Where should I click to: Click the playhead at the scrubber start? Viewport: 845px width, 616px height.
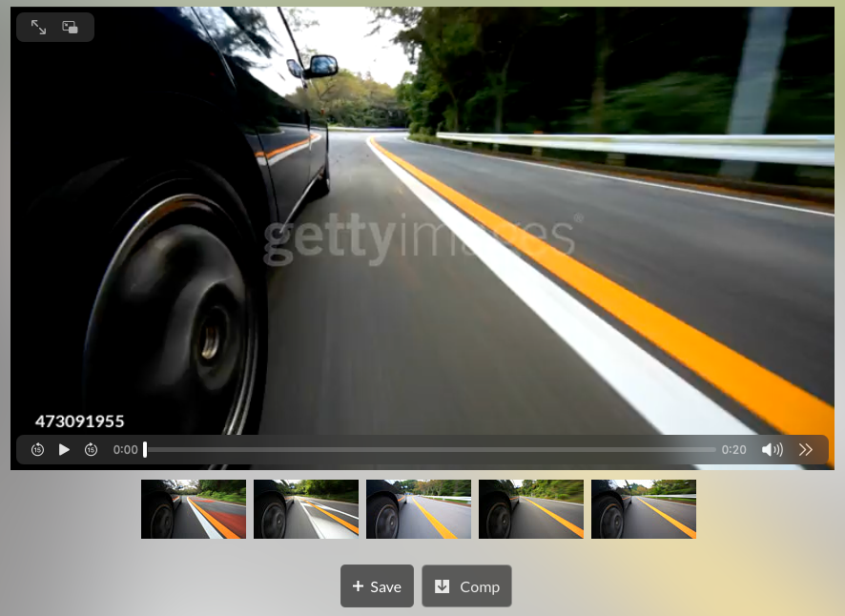[x=145, y=450]
